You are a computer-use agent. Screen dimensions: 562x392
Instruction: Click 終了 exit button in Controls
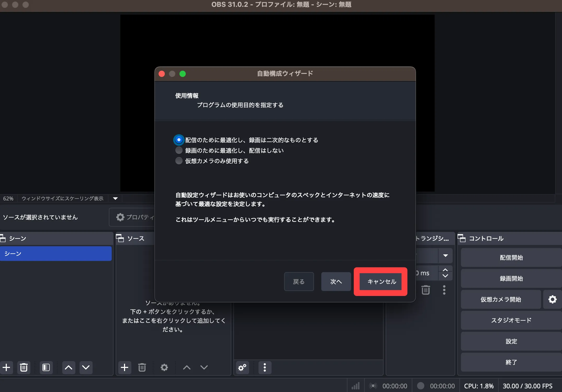511,362
